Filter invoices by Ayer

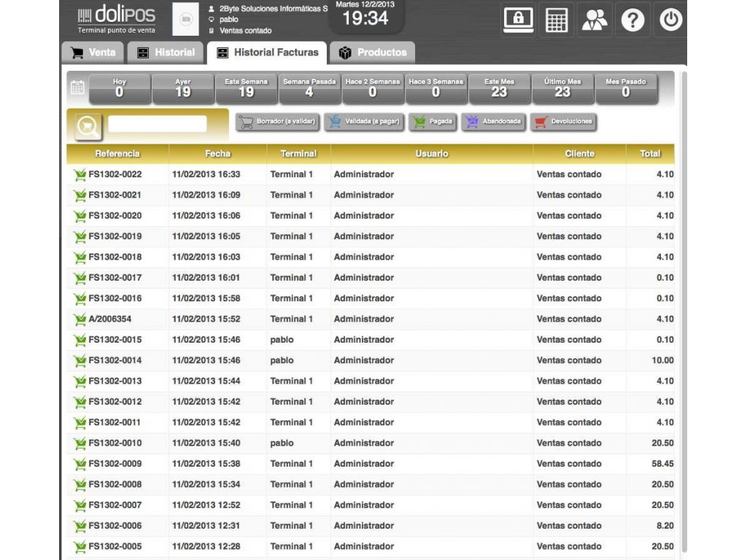[x=183, y=88]
